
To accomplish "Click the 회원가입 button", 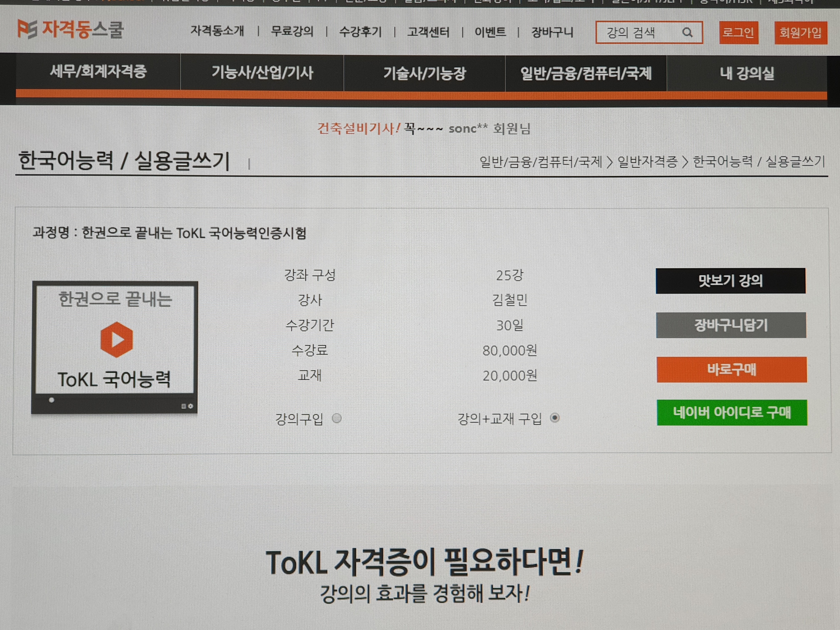I will (800, 33).
